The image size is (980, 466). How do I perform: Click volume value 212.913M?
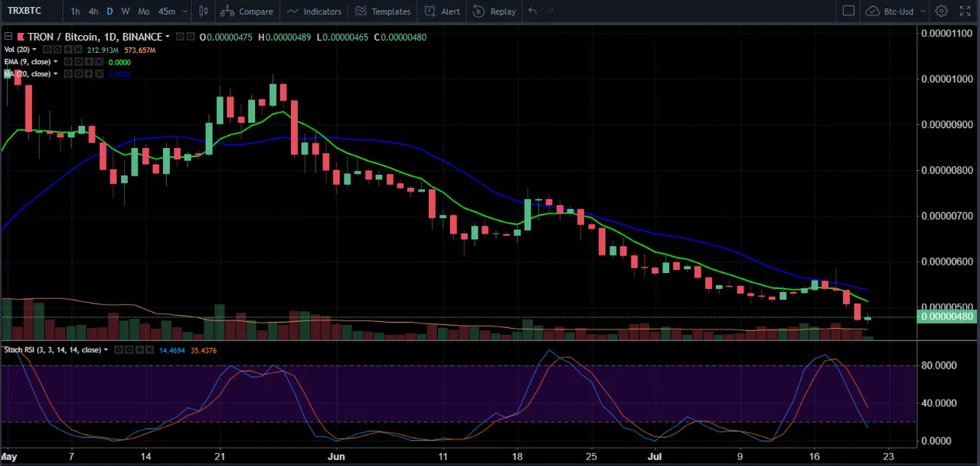click(103, 50)
